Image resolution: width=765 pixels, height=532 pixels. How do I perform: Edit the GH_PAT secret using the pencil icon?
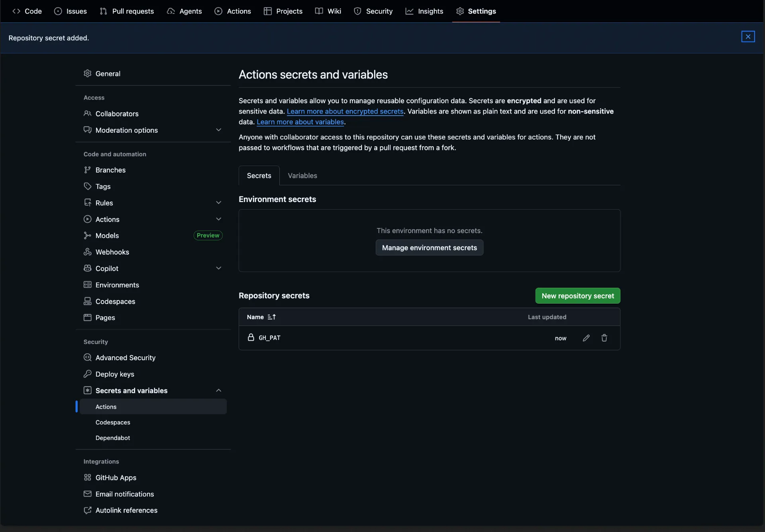click(586, 338)
